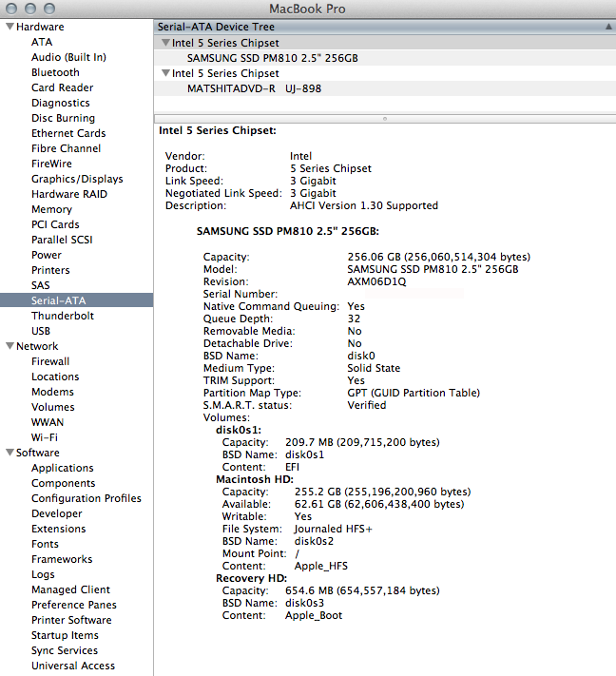Screen dimensions: 616x676
Task: Select USB under Hardware
Action: [41, 331]
